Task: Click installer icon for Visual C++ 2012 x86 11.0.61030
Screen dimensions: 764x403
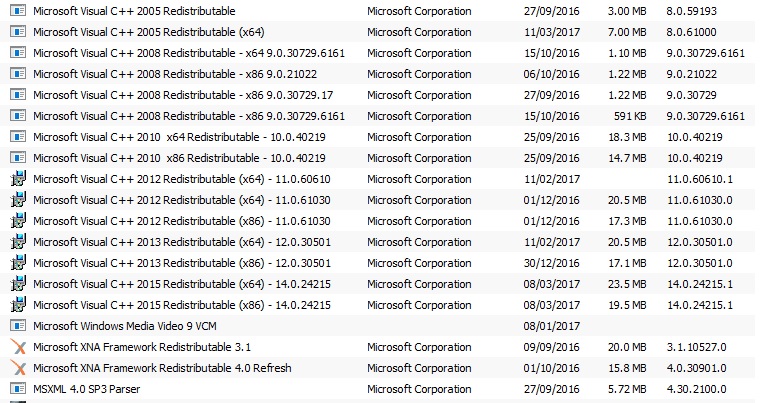Action: point(18,221)
